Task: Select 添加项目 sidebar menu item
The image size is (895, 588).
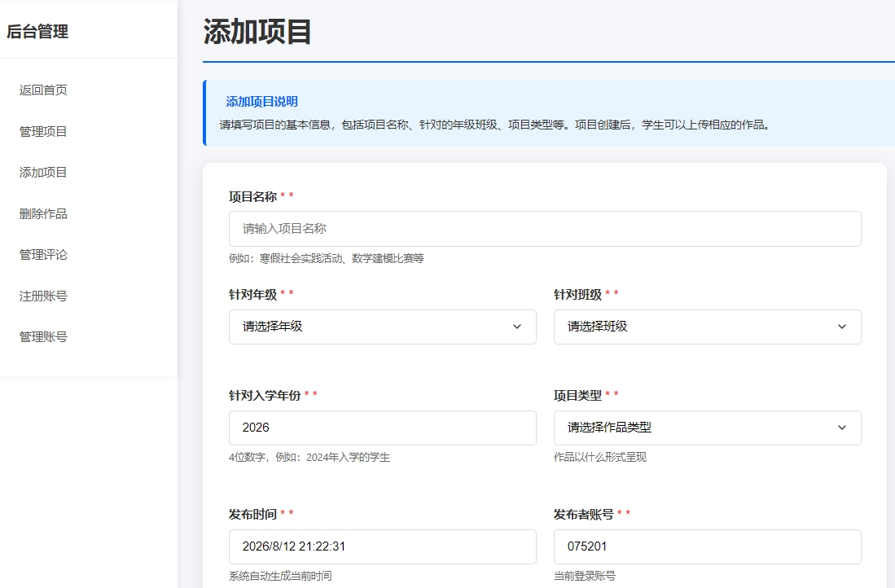Action: tap(43, 173)
